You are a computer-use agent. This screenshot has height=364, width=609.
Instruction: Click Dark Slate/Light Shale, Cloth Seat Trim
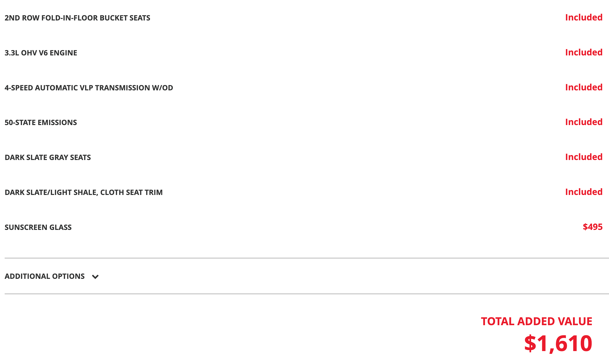tap(84, 192)
